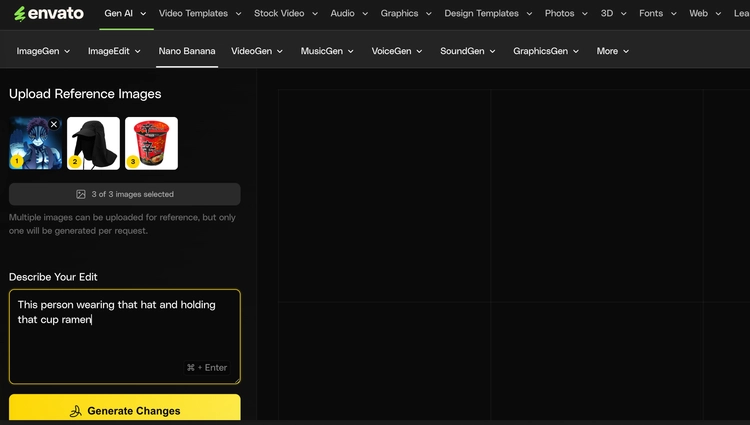Select the cup ramen reference thumbnail

[151, 143]
